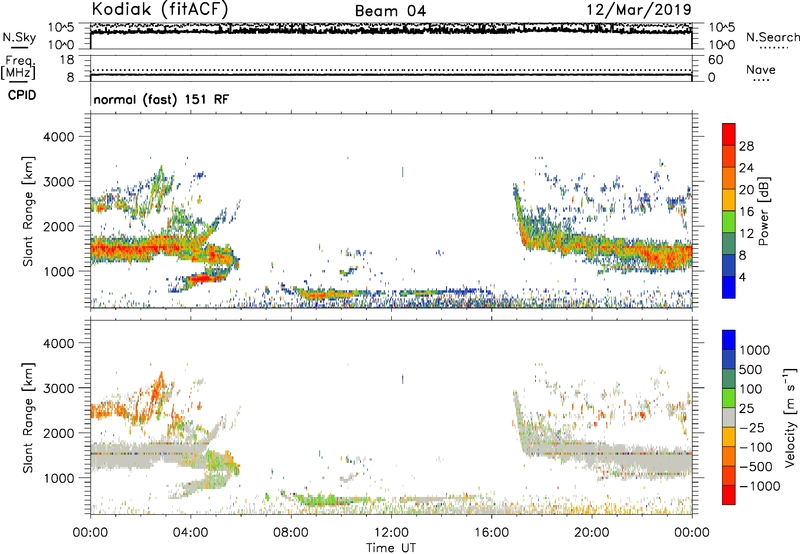800x554 pixels.
Task: Click the 20 label on Power colorbar
Action: click(746, 190)
